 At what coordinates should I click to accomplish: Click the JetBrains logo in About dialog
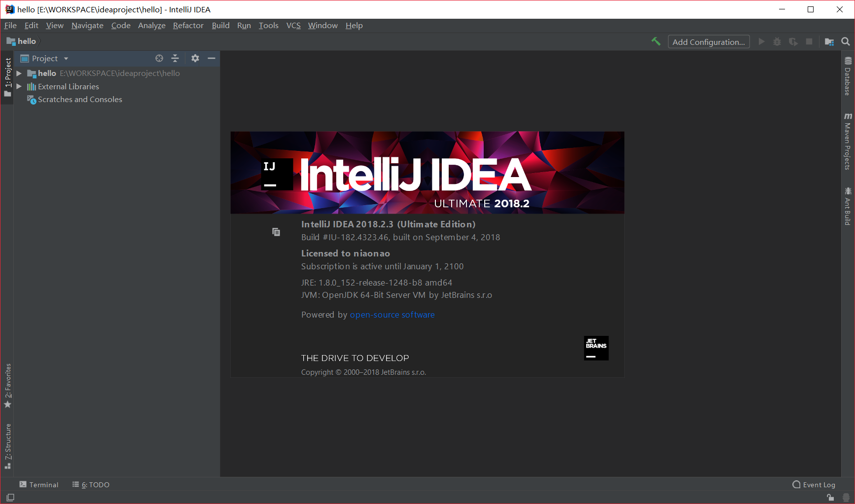(596, 348)
